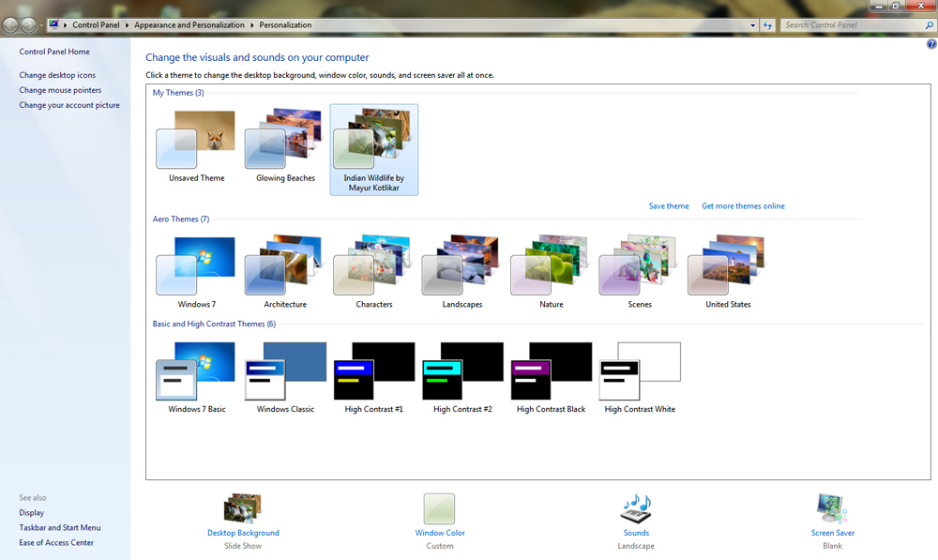Expand the arrow before Control Panel breadcrumb
The image size is (938, 560).
click(66, 25)
